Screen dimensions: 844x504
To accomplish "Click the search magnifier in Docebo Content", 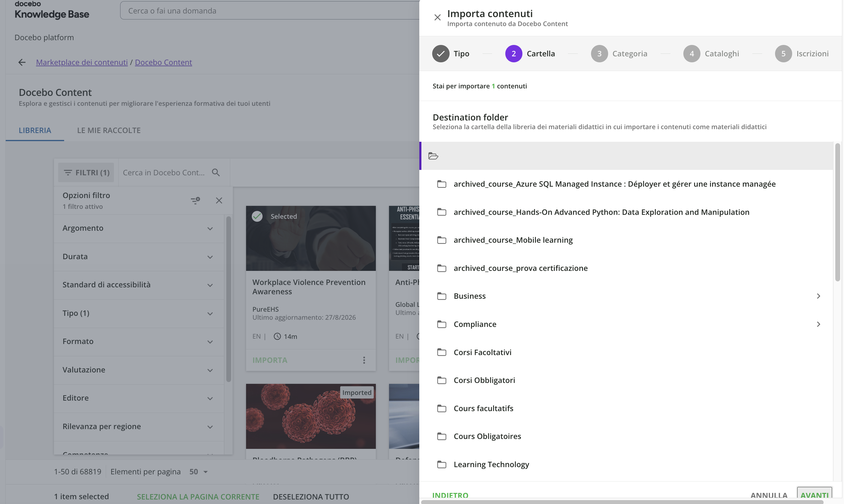I will click(216, 173).
